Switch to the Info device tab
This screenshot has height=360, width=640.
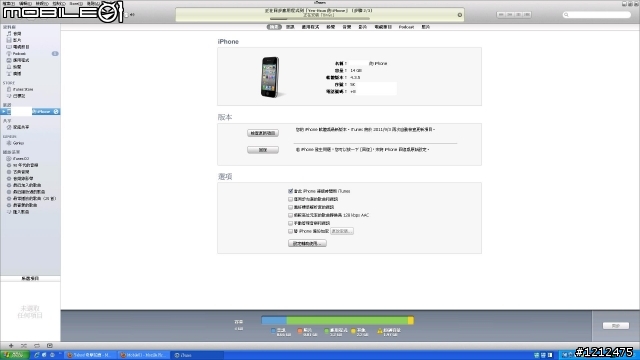tap(290, 27)
